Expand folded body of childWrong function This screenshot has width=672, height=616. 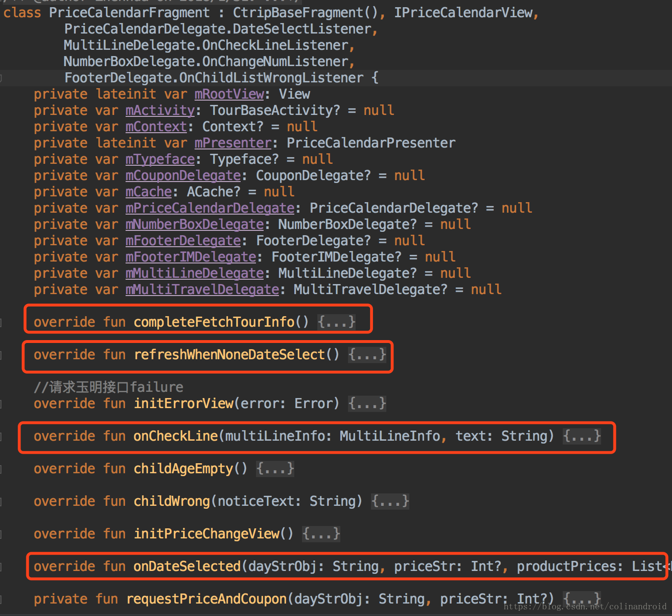(x=390, y=501)
